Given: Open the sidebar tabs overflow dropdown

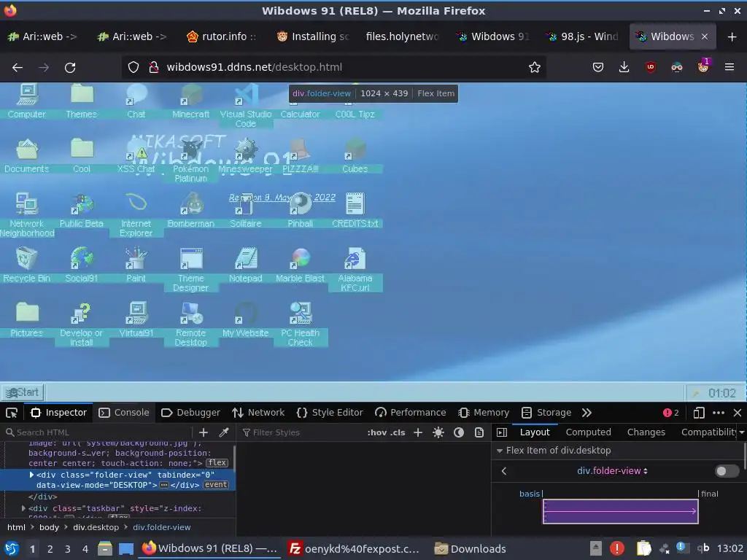Looking at the screenshot, I should pos(741,432).
